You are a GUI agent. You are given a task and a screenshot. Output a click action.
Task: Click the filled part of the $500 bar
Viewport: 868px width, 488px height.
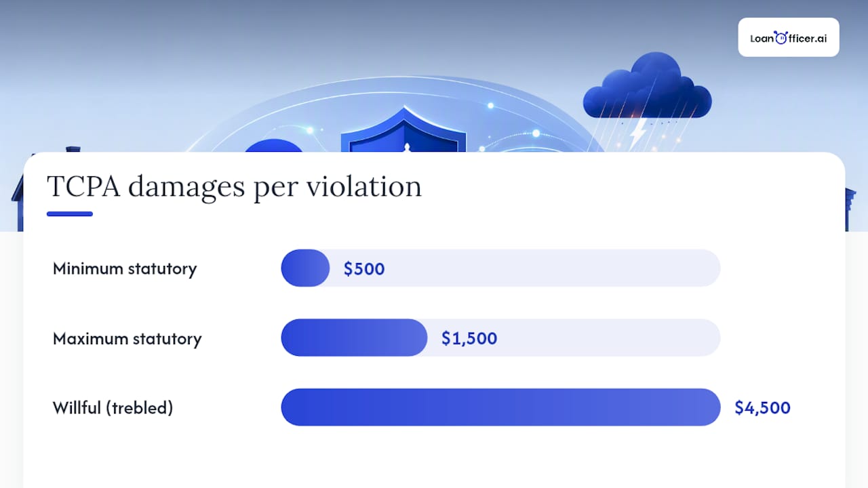click(x=306, y=268)
